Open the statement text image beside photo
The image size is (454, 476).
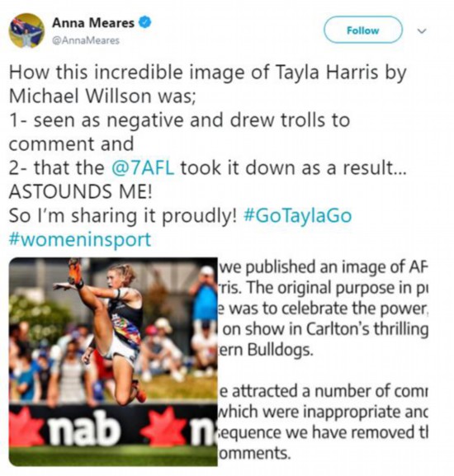[323, 361]
